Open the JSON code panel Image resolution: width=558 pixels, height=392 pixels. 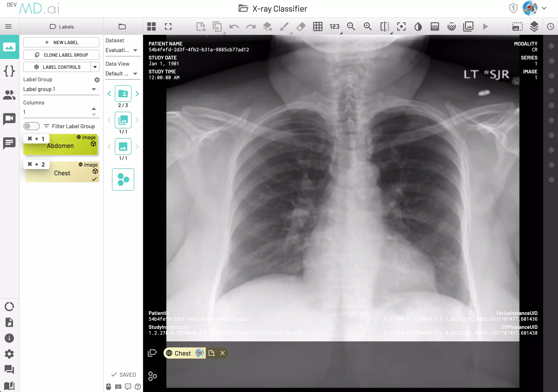10,71
